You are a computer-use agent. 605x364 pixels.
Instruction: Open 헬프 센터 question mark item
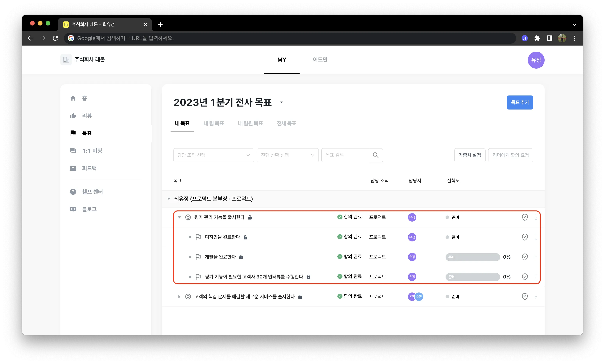click(86, 192)
